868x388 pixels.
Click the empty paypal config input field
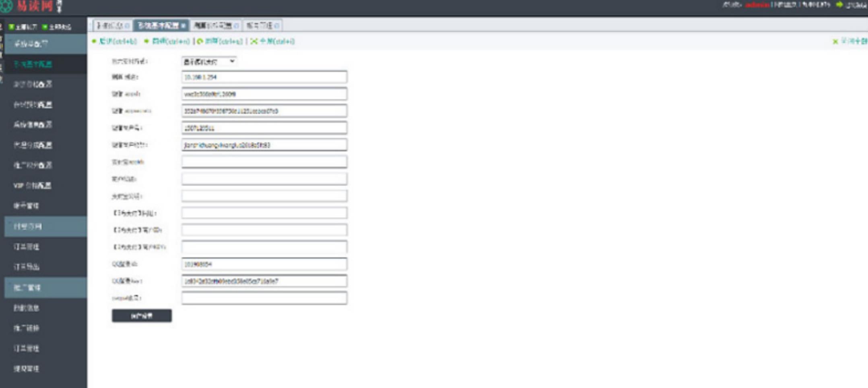(264, 298)
